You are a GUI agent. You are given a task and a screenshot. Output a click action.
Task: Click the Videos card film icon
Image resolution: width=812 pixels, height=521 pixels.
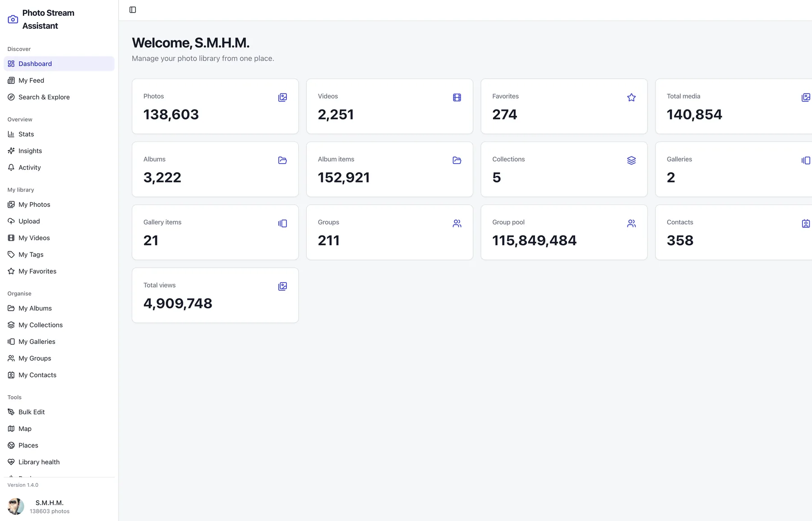457,97
